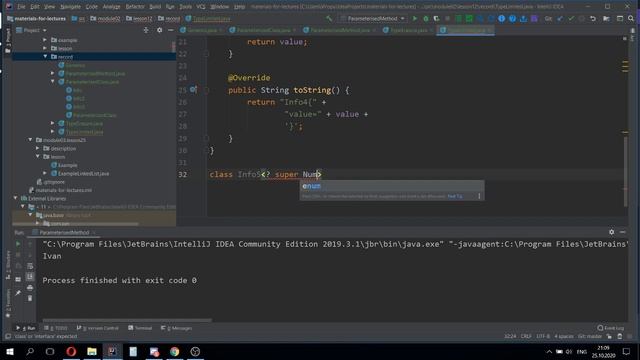Image resolution: width=640 pixels, height=360 pixels.
Task: Open Run panel settings gear
Action: [x=611, y=232]
